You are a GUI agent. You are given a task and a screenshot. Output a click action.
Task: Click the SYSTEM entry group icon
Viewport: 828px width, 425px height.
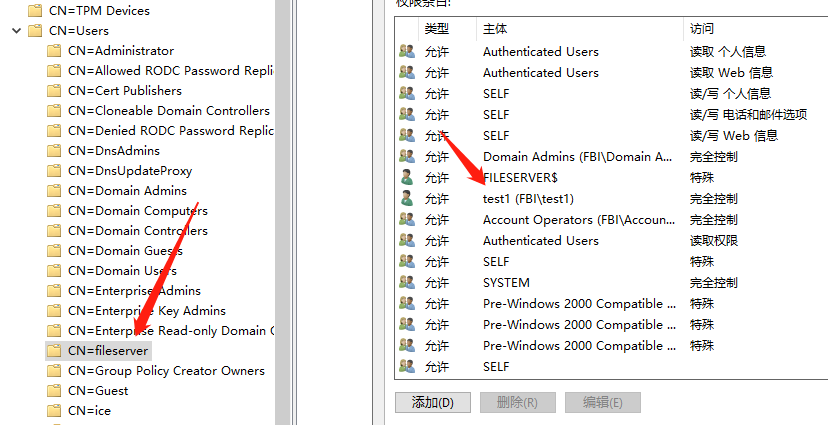tap(407, 283)
